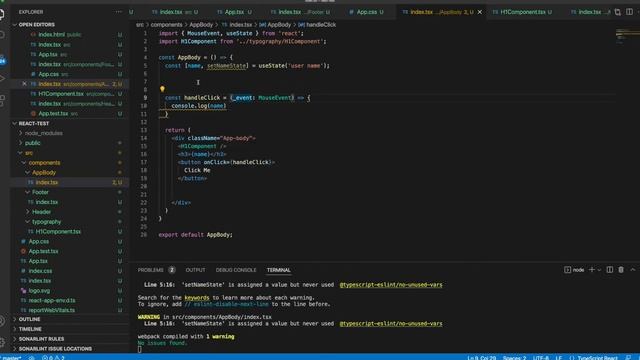Collapse the Footer folder

(x=40, y=192)
